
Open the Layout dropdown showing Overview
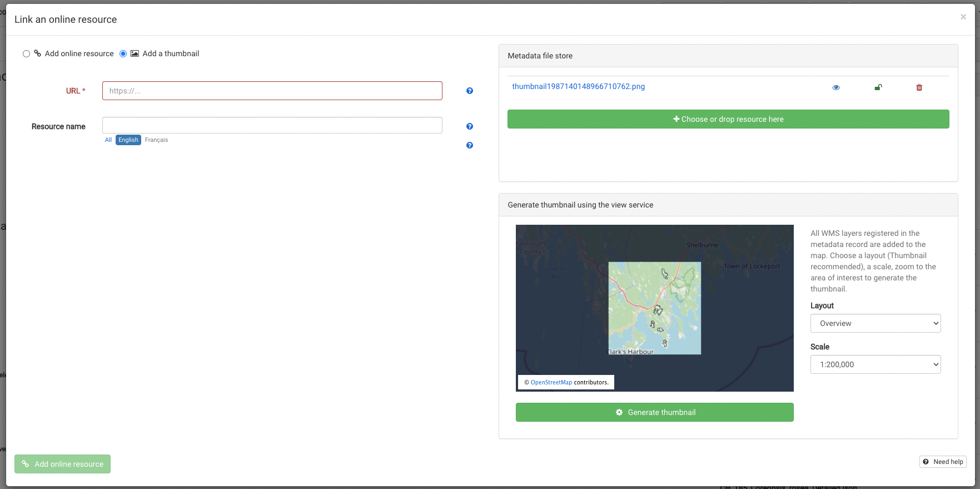[875, 323]
